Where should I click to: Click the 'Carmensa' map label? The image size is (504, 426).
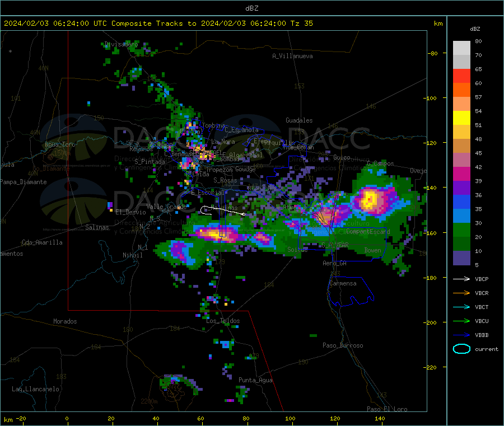point(343,283)
